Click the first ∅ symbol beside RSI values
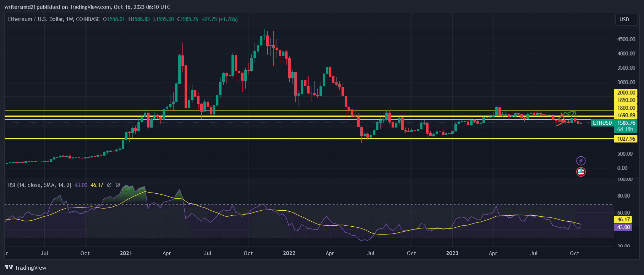The image size is (644, 275). (x=109, y=185)
